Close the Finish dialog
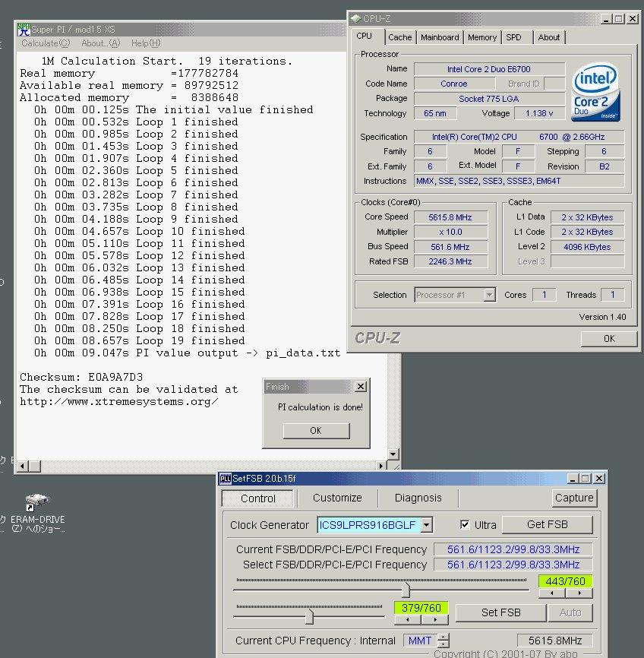 coord(361,387)
